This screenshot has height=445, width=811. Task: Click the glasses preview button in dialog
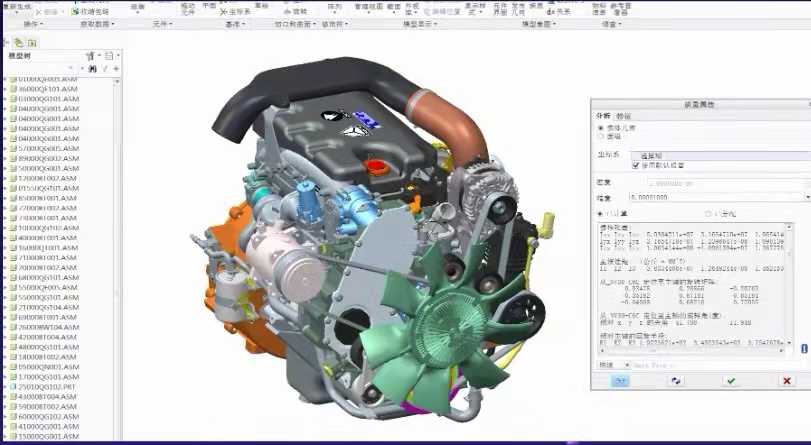pos(620,381)
